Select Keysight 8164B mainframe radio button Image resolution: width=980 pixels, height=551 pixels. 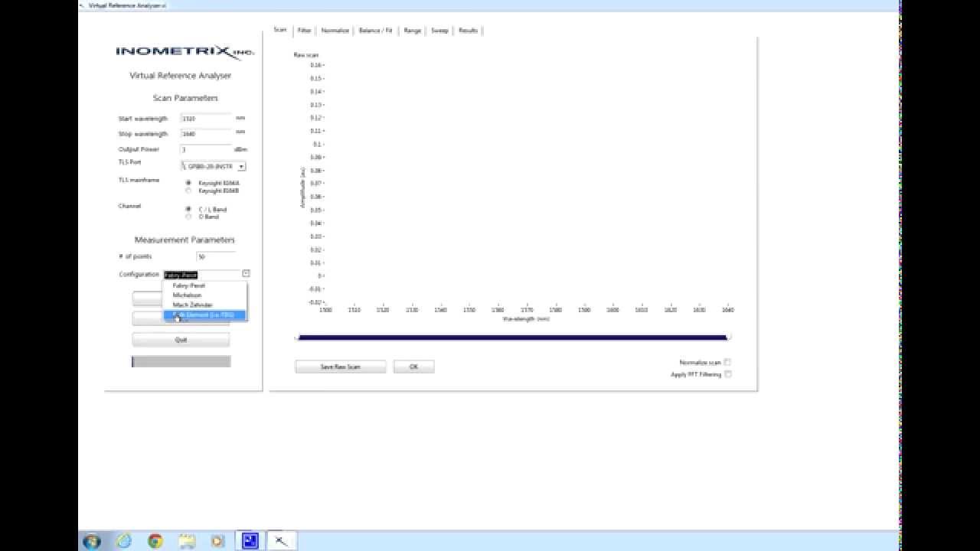188,191
